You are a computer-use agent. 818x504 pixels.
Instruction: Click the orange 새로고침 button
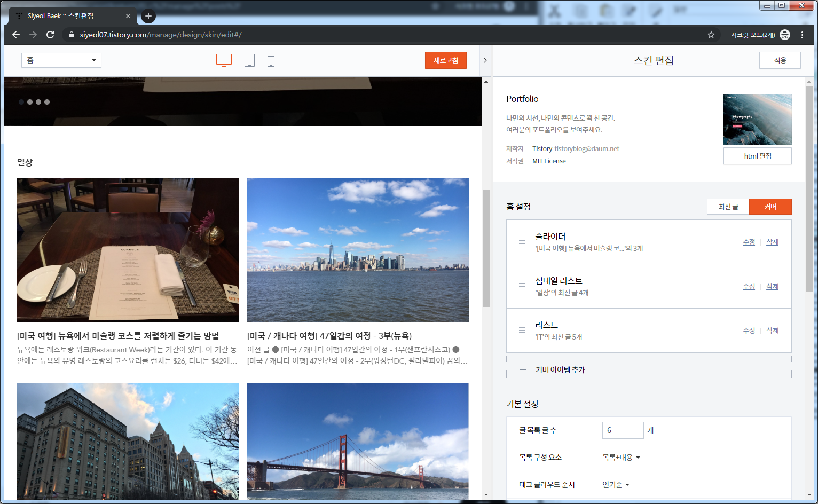pos(446,60)
